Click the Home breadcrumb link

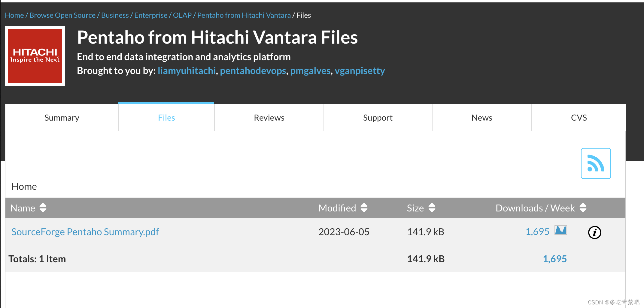[14, 15]
